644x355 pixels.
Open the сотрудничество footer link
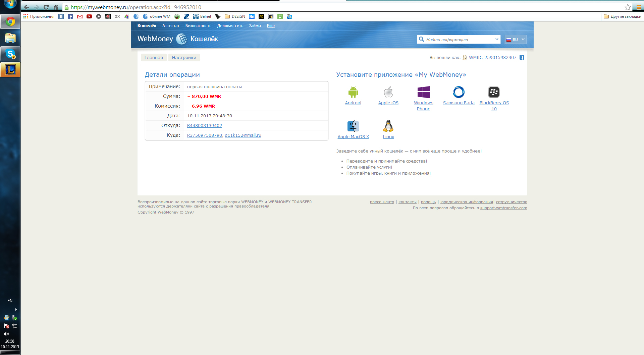point(512,202)
